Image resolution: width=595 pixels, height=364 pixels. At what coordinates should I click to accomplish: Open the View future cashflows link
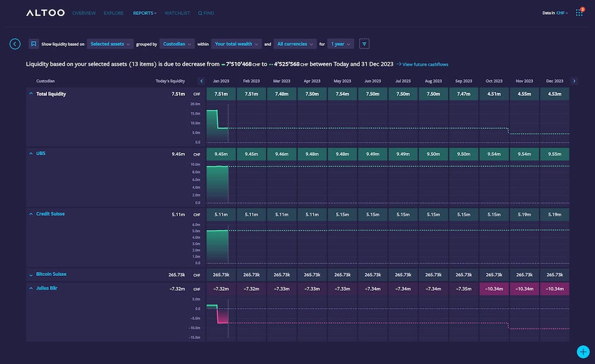click(422, 64)
